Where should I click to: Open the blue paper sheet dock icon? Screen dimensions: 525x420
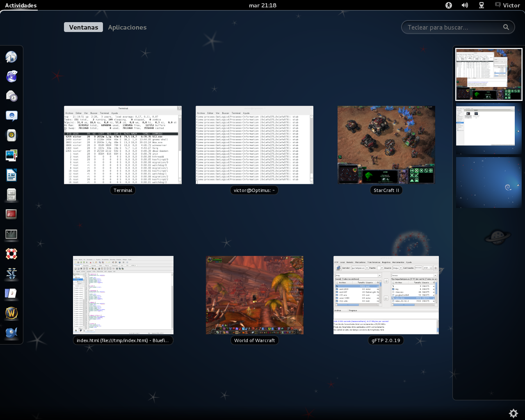11,293
